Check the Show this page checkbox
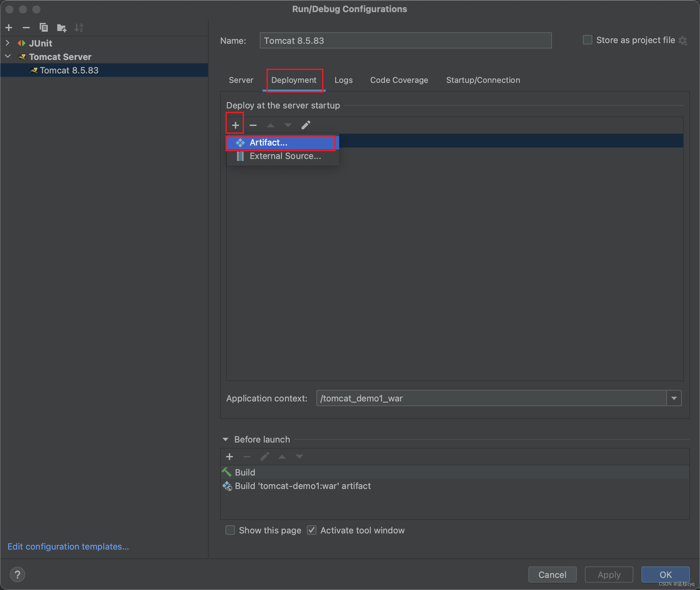 [230, 530]
